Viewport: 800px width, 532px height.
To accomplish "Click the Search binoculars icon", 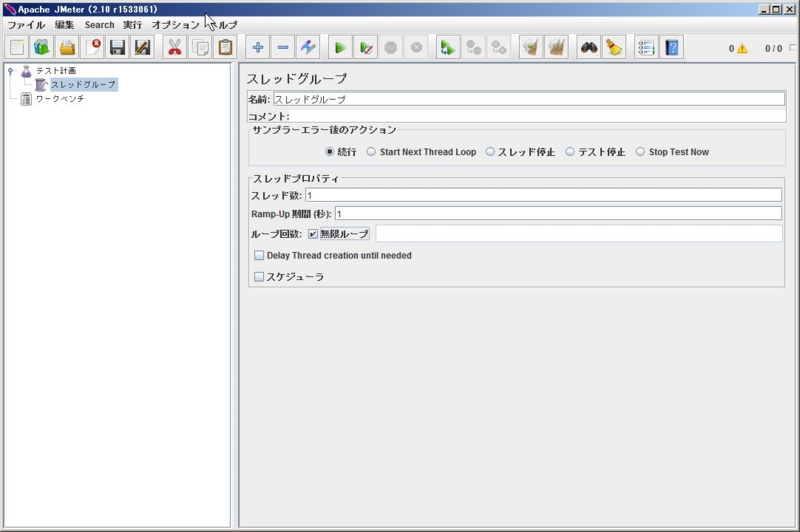I will pos(589,47).
